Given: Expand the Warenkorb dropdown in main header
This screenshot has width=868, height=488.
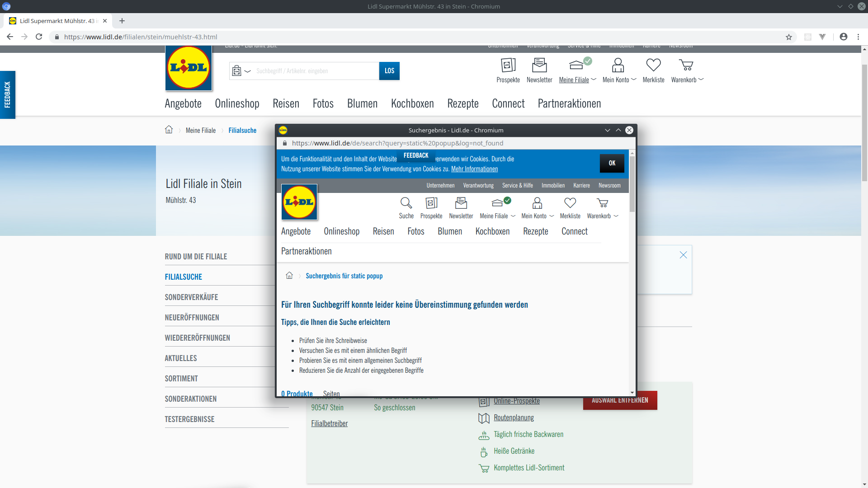Looking at the screenshot, I should [x=701, y=80].
